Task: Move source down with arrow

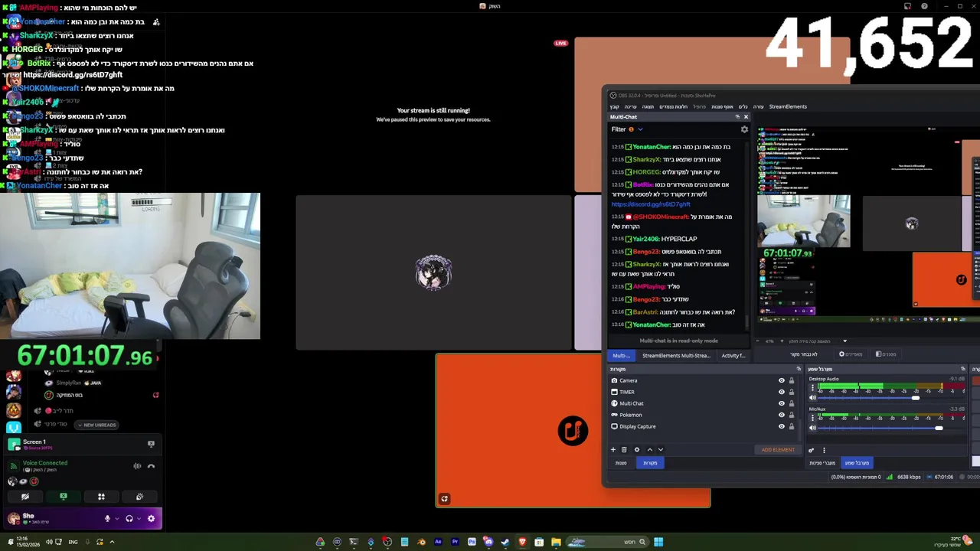Action: (661, 450)
